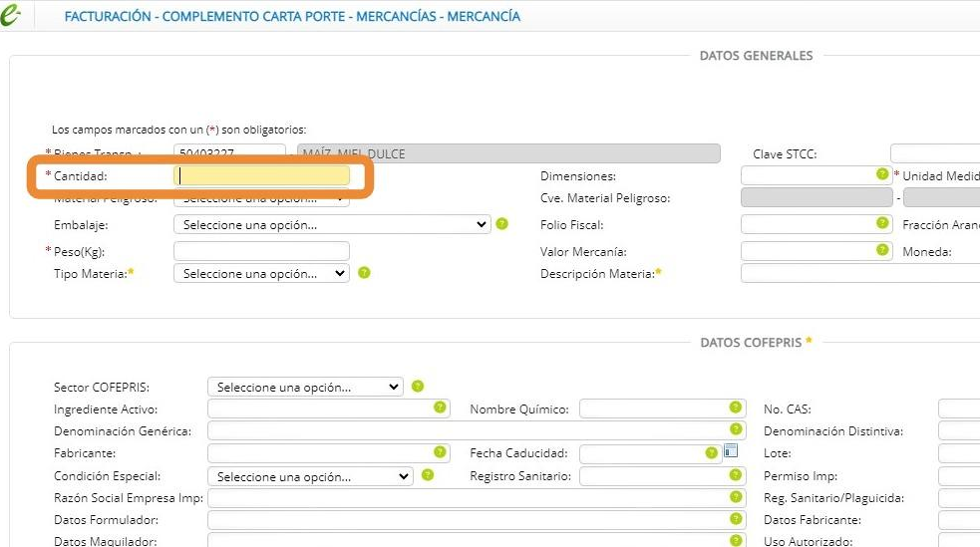This screenshot has width=980, height=547.
Task: Click the Fabricante input field
Action: coord(329,453)
